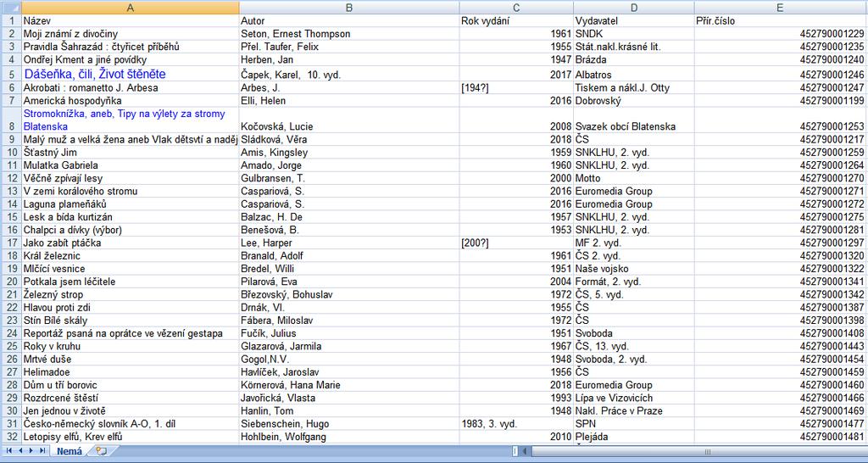Viewport: 868px width, 463px height.
Task: Select column B header
Action: pyautogui.click(x=349, y=8)
